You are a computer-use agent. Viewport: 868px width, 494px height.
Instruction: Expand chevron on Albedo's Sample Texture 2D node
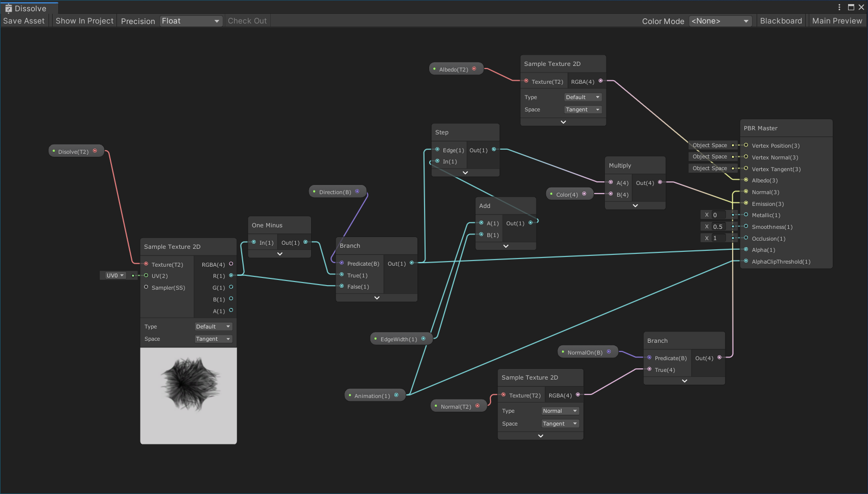tap(563, 122)
